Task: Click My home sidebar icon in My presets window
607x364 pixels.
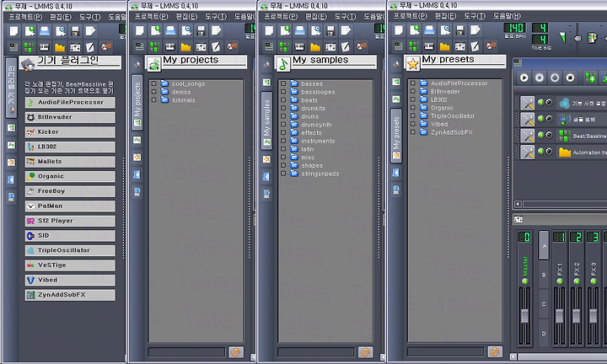Action: point(395,173)
